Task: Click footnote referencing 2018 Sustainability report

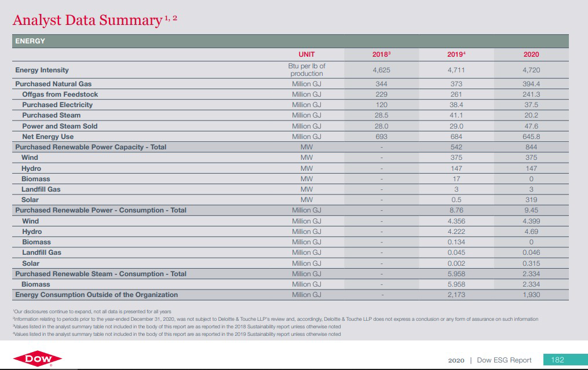Action: click(177, 327)
